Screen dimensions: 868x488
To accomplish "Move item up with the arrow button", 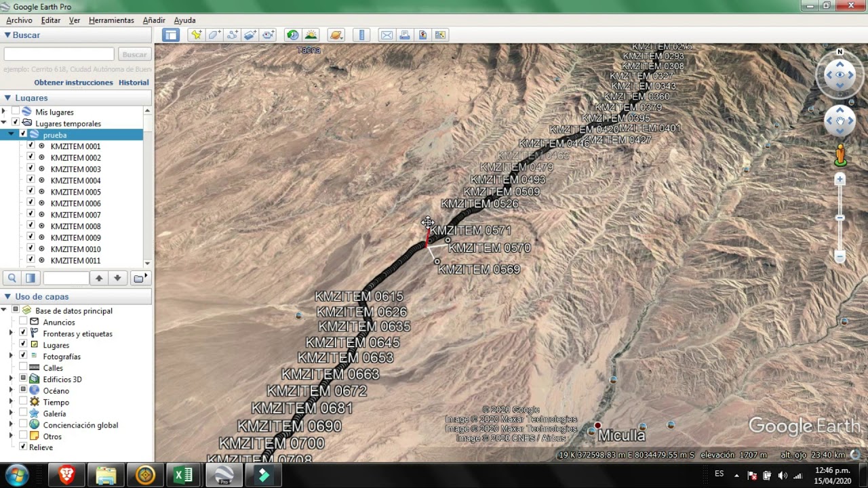I will (x=99, y=278).
